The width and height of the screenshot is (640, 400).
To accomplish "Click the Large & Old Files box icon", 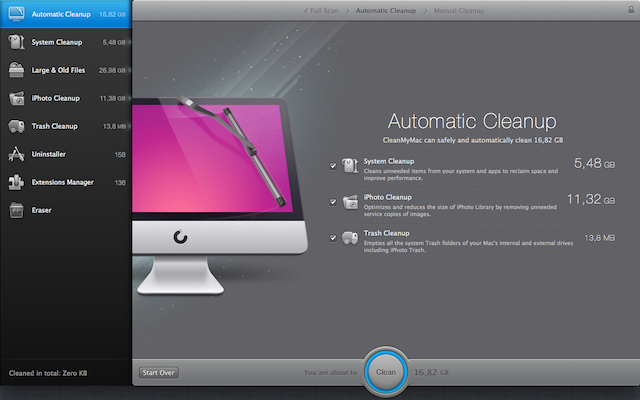I will click(x=16, y=70).
